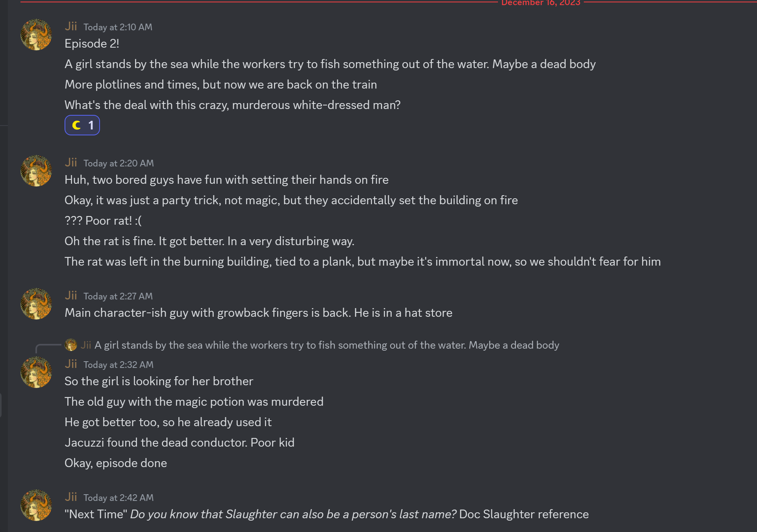The height and width of the screenshot is (532, 757).
Task: Jump to the quoted message in the reply preview
Action: pyautogui.click(x=326, y=345)
